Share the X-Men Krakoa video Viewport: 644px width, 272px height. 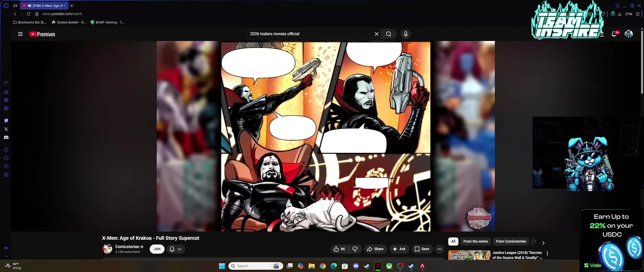point(375,249)
